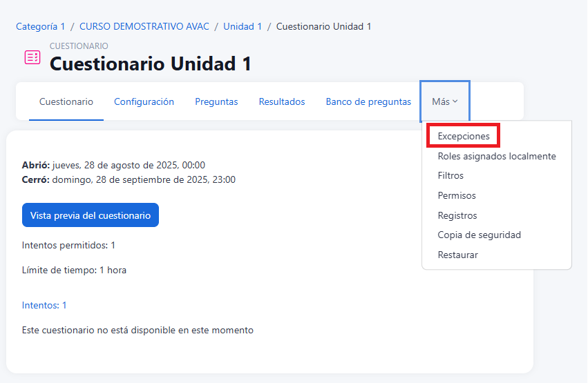Open the Intentos: 1 link
The height and width of the screenshot is (383, 588).
44,305
